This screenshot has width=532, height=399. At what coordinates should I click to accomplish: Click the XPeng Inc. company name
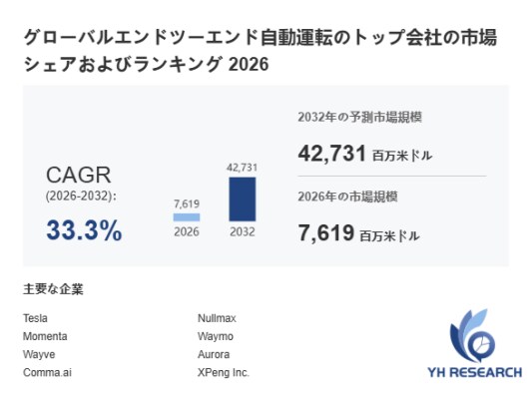click(x=224, y=372)
